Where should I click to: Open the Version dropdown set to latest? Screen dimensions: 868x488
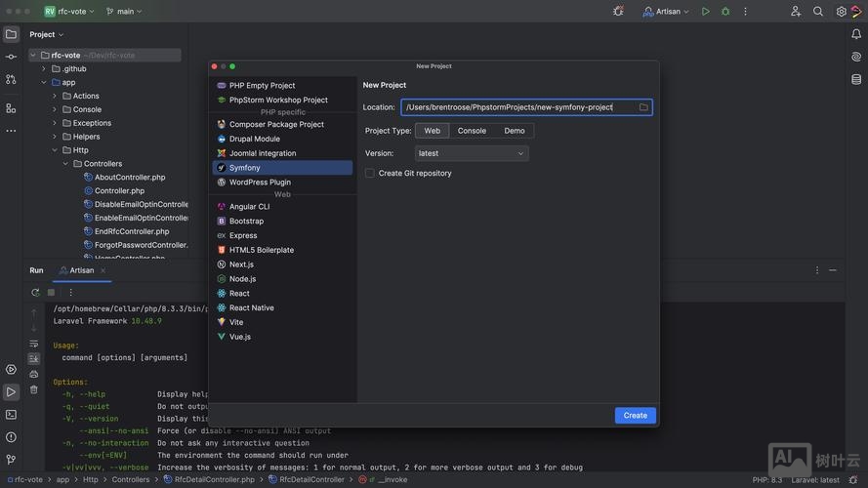point(472,153)
